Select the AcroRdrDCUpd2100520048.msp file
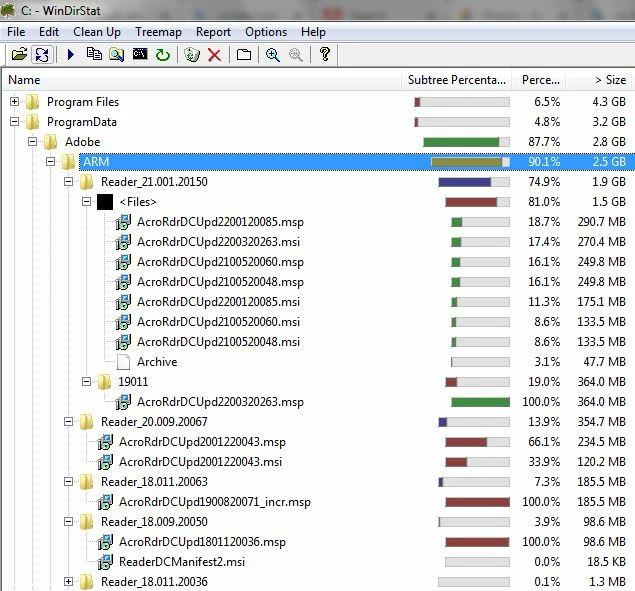The width and height of the screenshot is (635, 591). (x=220, y=282)
